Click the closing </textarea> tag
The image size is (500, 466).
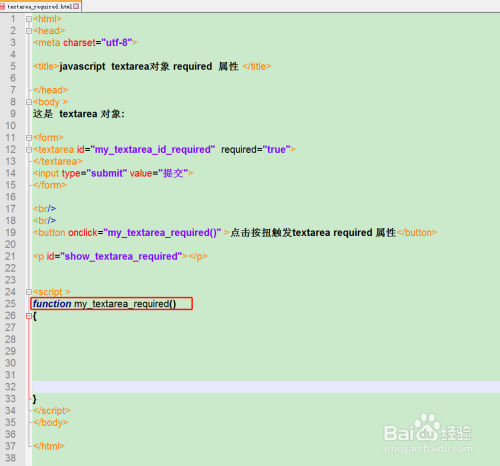(x=58, y=162)
